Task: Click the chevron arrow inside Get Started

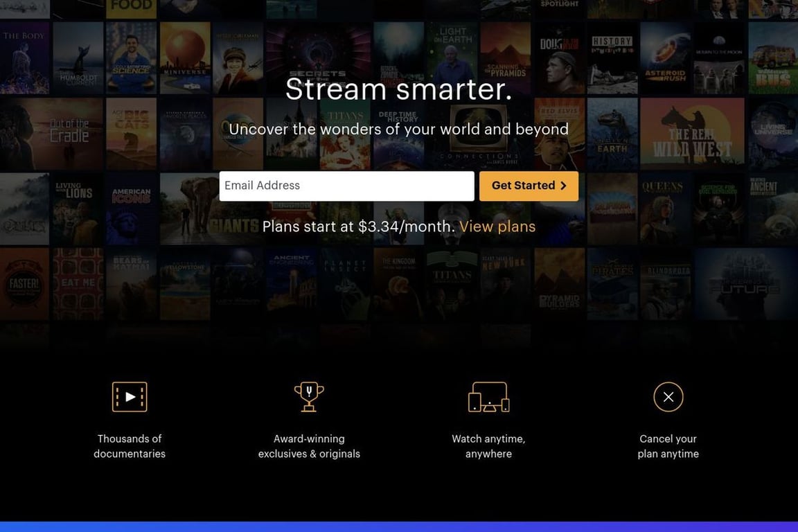Action: point(563,186)
